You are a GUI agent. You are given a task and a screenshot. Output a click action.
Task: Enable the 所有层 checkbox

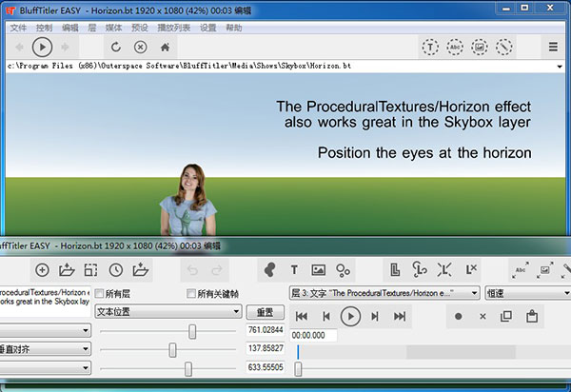(x=100, y=293)
